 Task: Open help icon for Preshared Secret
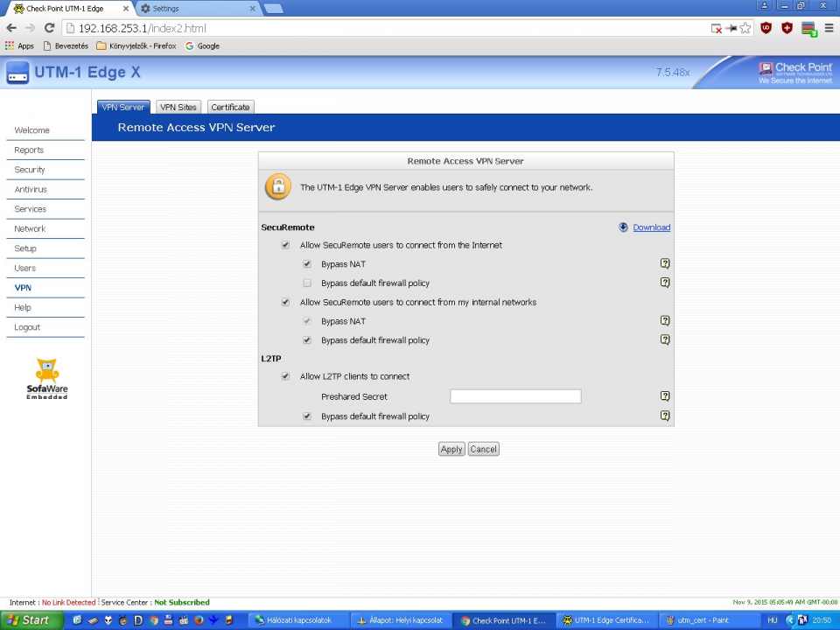(665, 395)
